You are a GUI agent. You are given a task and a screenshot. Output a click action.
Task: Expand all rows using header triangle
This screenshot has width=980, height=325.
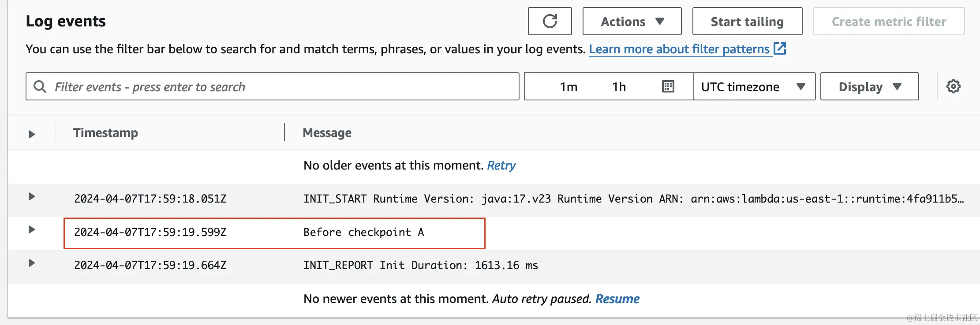pyautogui.click(x=31, y=134)
